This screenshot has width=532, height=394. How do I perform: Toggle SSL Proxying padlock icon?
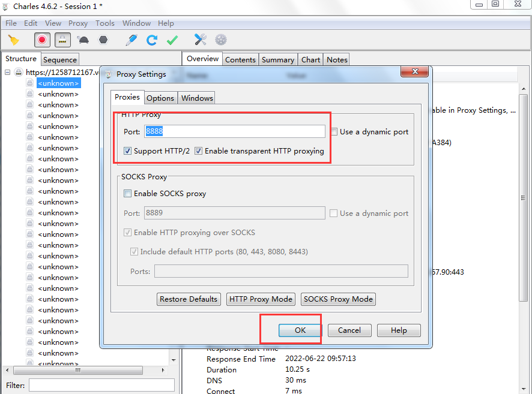coord(62,40)
